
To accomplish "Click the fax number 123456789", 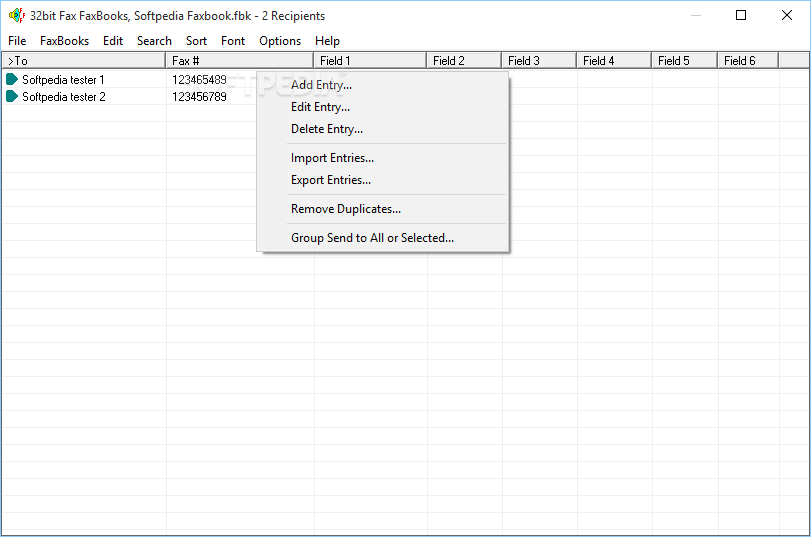I will 199,97.
